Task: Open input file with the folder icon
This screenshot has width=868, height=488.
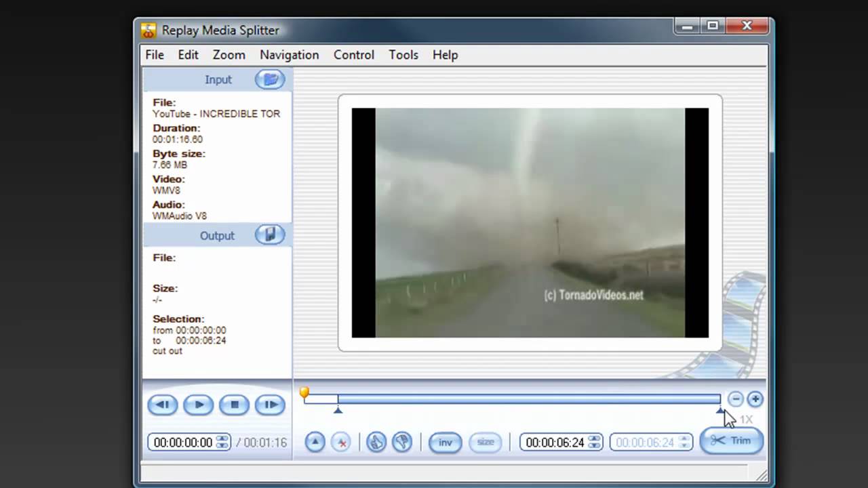Action: 270,80
